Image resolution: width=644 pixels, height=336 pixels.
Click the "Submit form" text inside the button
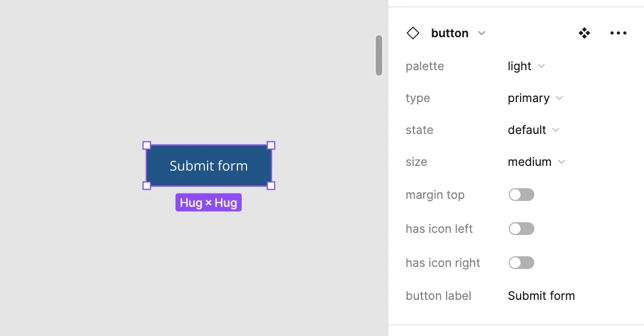[x=208, y=165]
